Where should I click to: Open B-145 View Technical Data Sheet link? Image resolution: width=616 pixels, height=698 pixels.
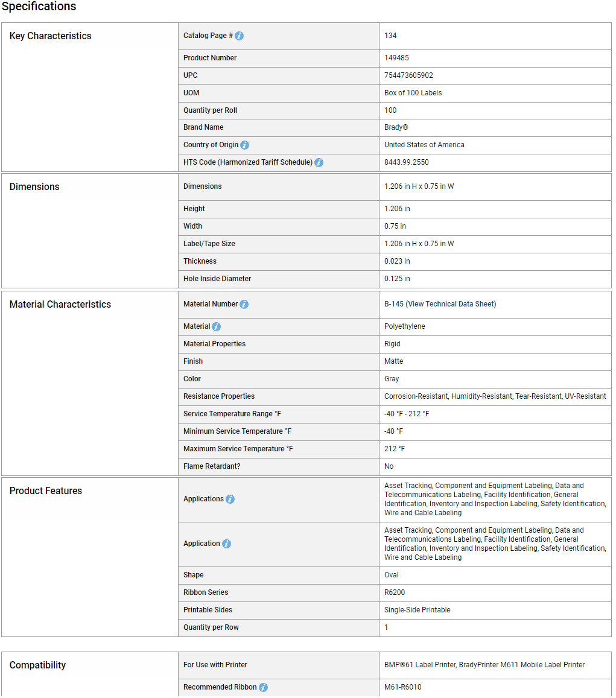coord(440,304)
